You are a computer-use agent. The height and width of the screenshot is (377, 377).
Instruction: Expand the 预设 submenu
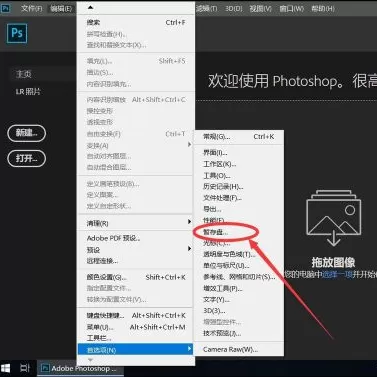(x=136, y=249)
